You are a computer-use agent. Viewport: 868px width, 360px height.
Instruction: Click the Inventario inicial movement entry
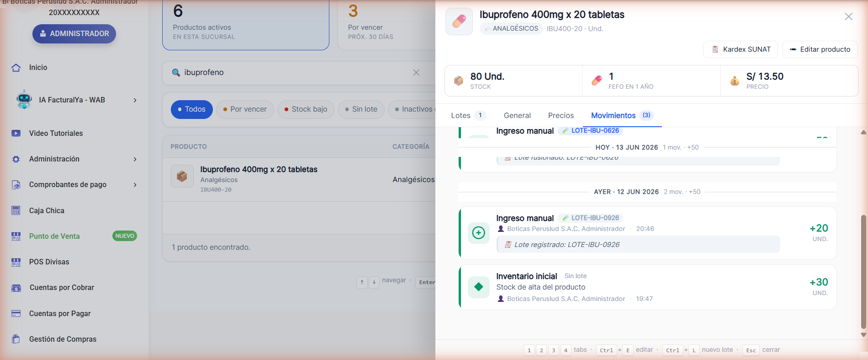(x=647, y=287)
